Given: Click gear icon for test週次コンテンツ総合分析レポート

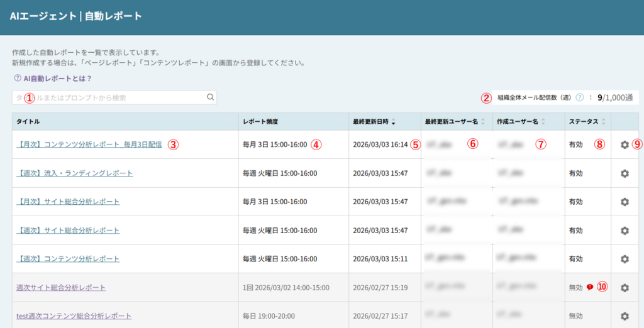Looking at the screenshot, I should pos(624,316).
